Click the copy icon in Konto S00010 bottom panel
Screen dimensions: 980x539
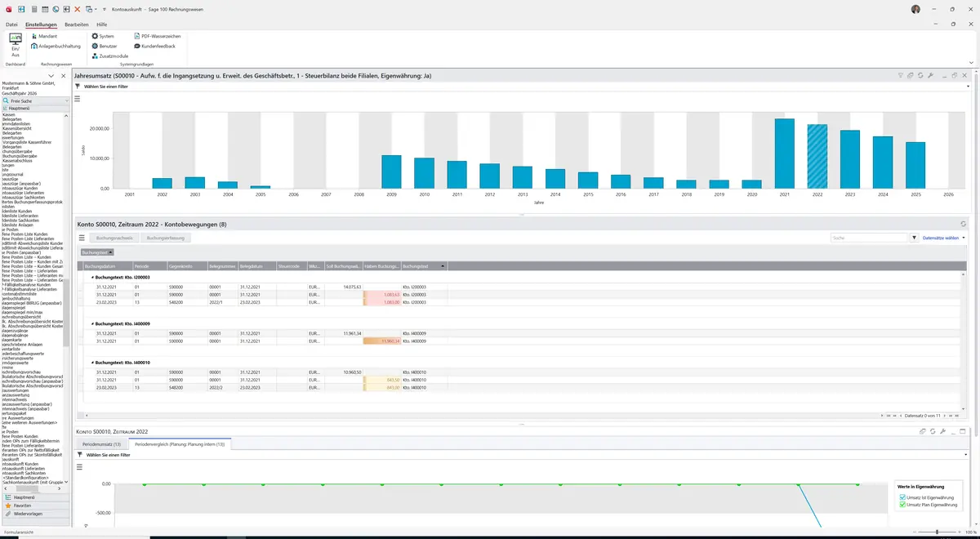pos(921,430)
